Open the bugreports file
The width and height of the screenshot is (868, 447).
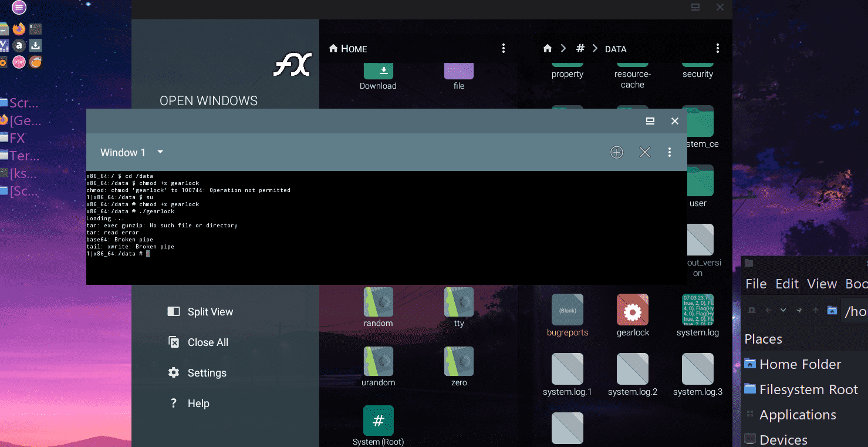point(567,310)
